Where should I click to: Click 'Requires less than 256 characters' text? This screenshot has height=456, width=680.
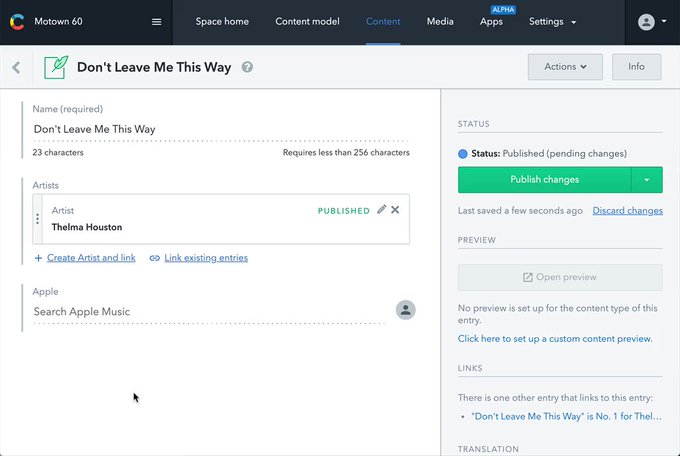point(346,153)
